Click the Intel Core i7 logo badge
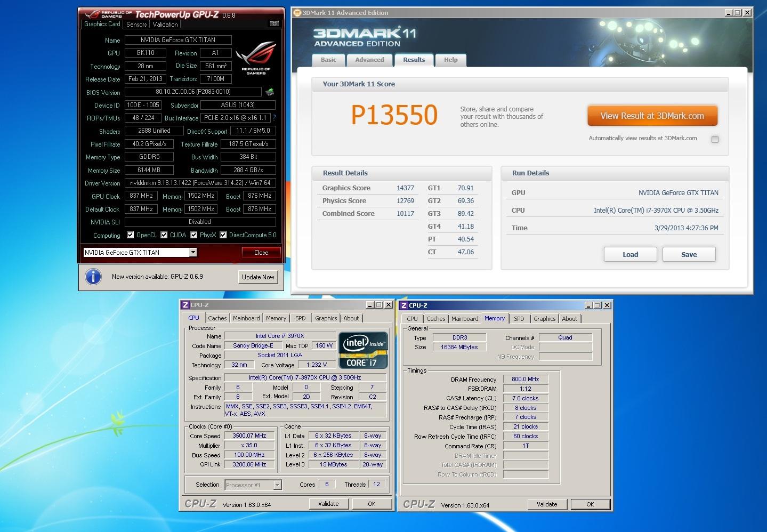The image size is (767, 532). click(363, 350)
